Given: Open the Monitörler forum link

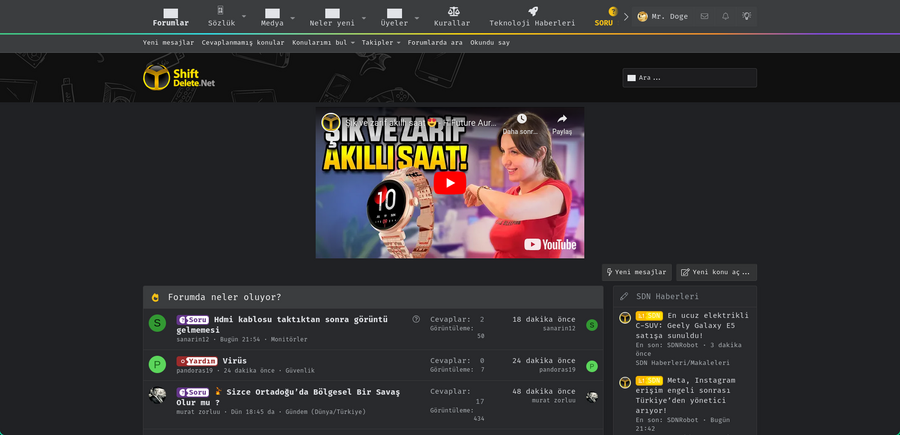Looking at the screenshot, I should 289,339.
